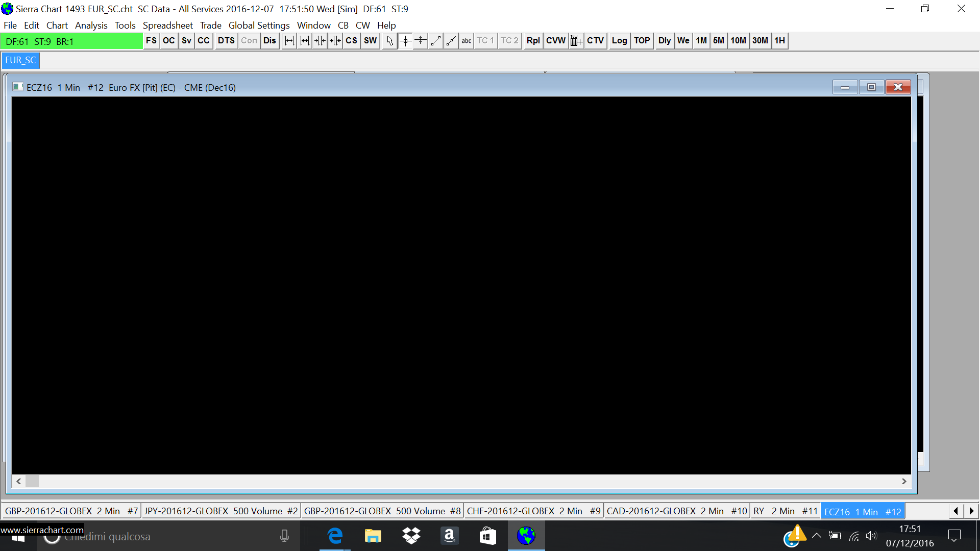
Task: Select the line drawing tool
Action: tap(436, 41)
